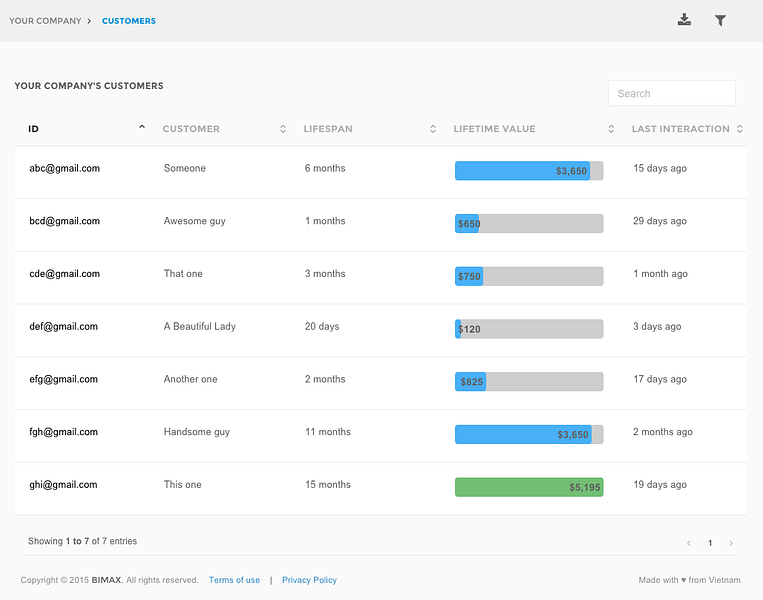The image size is (763, 600).
Task: Click customer name Someone
Action: [x=184, y=168]
